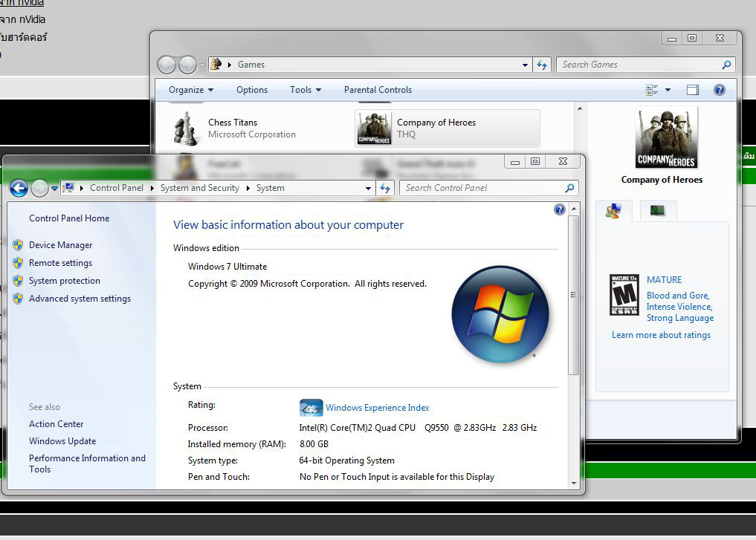
Task: Click the System window scroll down arrow
Action: (574, 483)
